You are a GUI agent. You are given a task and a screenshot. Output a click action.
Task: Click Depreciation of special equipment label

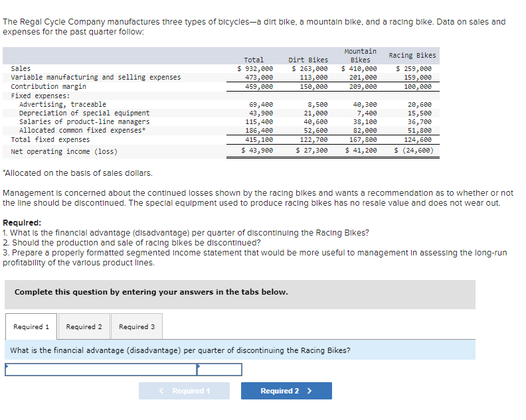pyautogui.click(x=84, y=113)
